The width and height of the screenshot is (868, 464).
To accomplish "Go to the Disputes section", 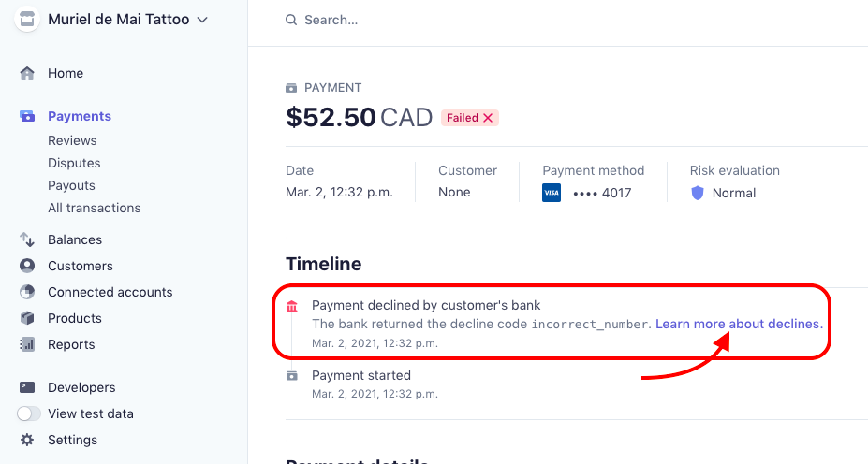I will pyautogui.click(x=74, y=163).
